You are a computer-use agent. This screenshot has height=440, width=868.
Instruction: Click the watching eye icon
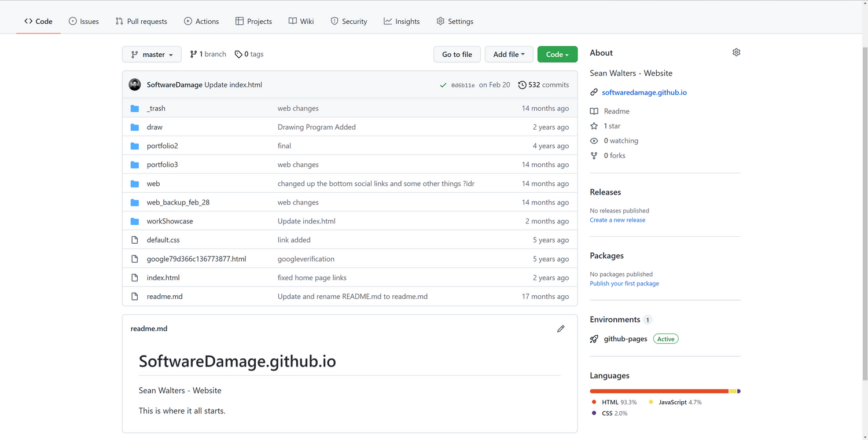pyautogui.click(x=594, y=141)
